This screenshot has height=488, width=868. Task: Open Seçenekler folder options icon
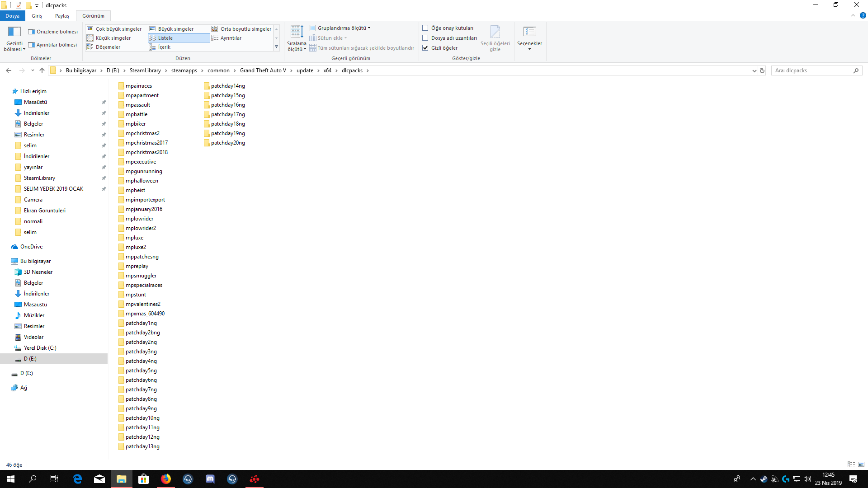tap(529, 33)
